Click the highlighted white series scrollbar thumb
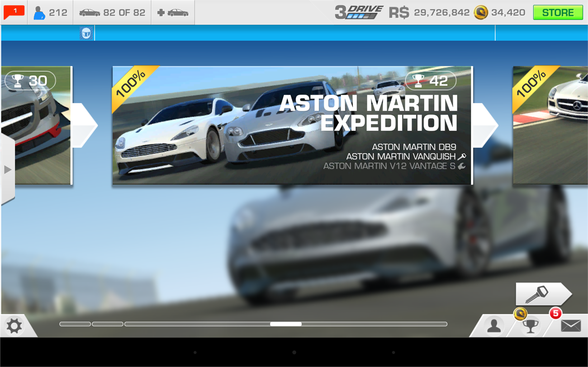The image size is (588, 367). click(x=286, y=324)
